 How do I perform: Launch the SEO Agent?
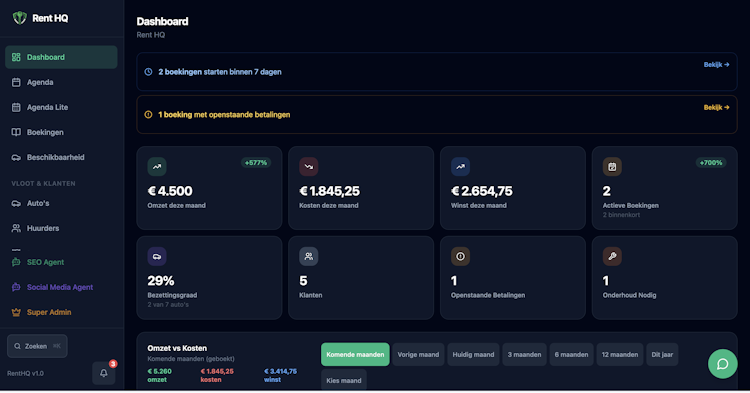pyautogui.click(x=61, y=262)
